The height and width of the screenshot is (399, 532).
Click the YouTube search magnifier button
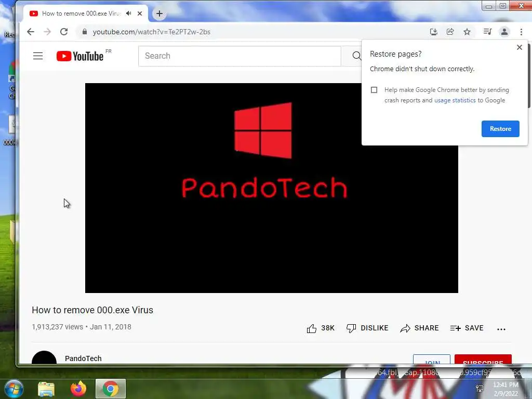click(x=356, y=56)
